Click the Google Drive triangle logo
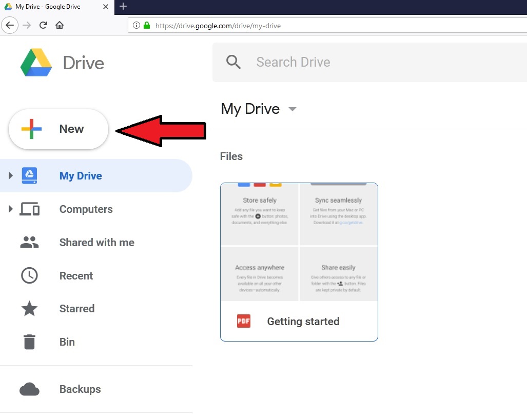Screen dimensions: 527x420 [x=35, y=62]
